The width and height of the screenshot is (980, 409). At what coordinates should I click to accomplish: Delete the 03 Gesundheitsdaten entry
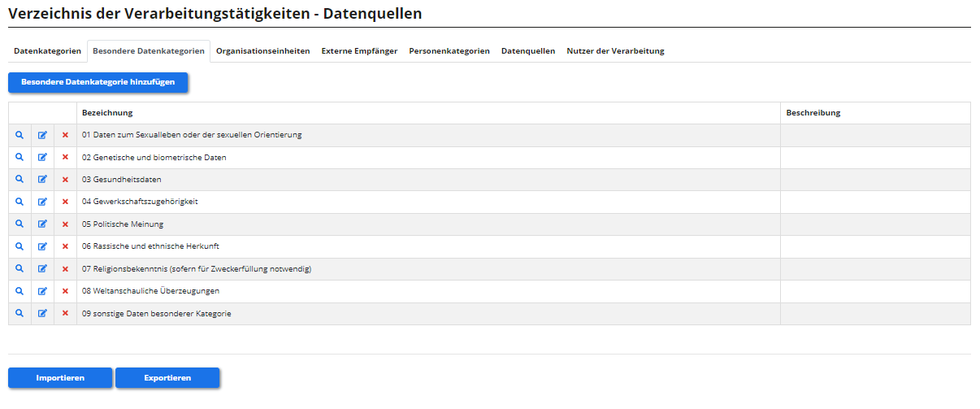65,180
